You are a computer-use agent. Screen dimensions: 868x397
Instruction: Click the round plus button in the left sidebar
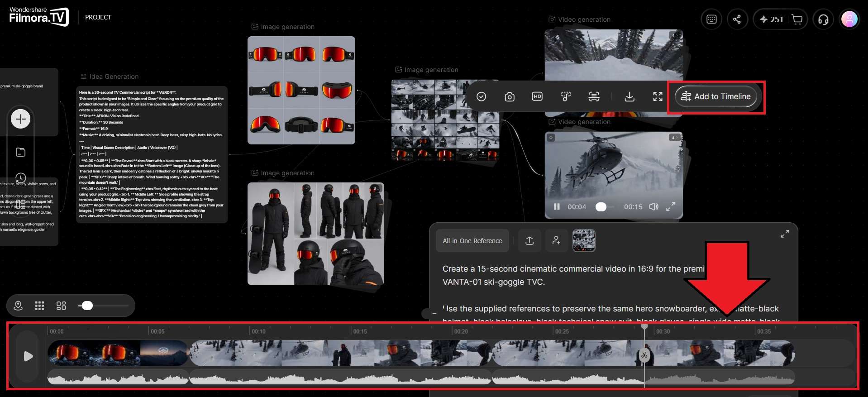click(x=20, y=119)
